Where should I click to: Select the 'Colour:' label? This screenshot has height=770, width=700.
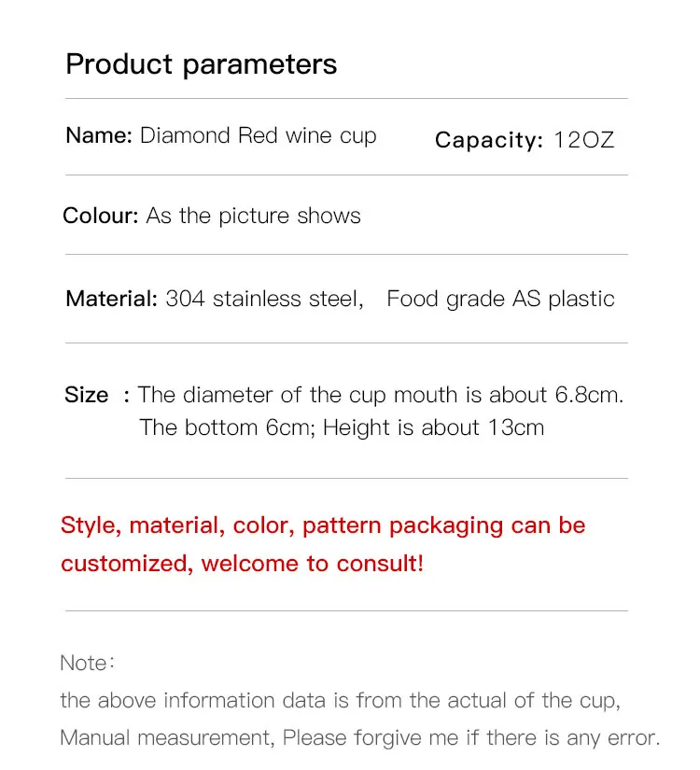(101, 216)
